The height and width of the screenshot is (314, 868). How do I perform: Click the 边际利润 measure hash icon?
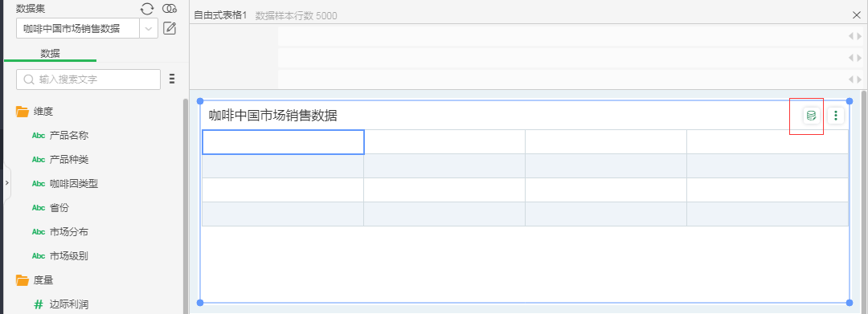click(x=39, y=304)
